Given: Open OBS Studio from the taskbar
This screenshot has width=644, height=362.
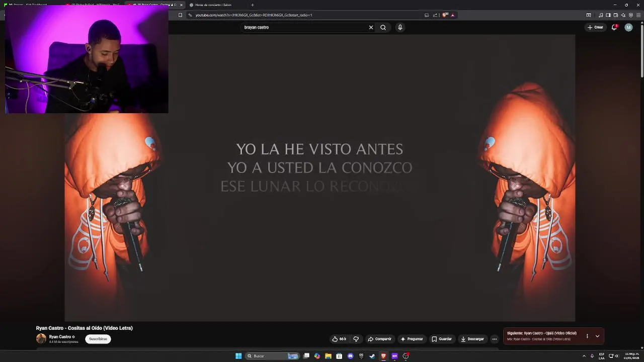Looking at the screenshot, I should pos(406,356).
